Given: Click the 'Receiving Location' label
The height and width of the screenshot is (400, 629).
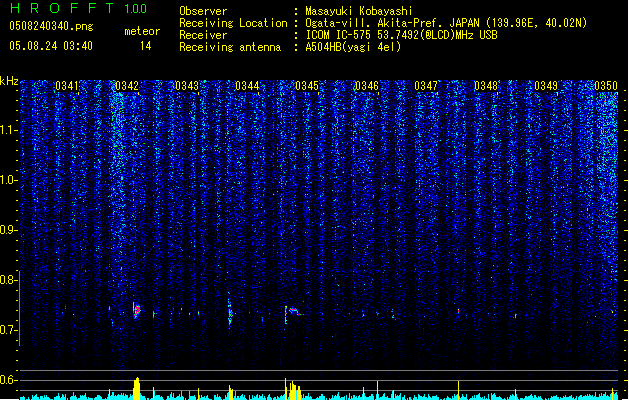Looking at the screenshot, I should coord(233,23).
